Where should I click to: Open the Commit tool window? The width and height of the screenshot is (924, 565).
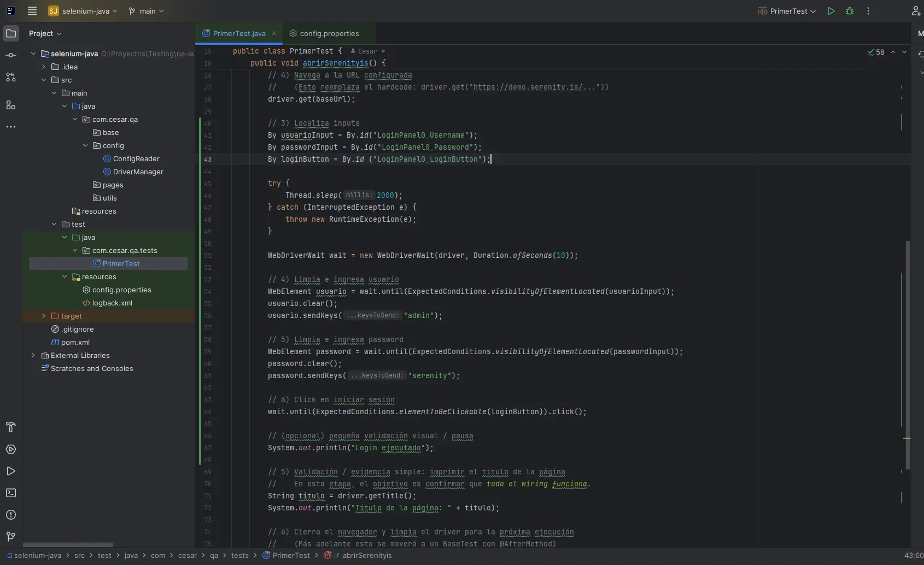(x=11, y=55)
